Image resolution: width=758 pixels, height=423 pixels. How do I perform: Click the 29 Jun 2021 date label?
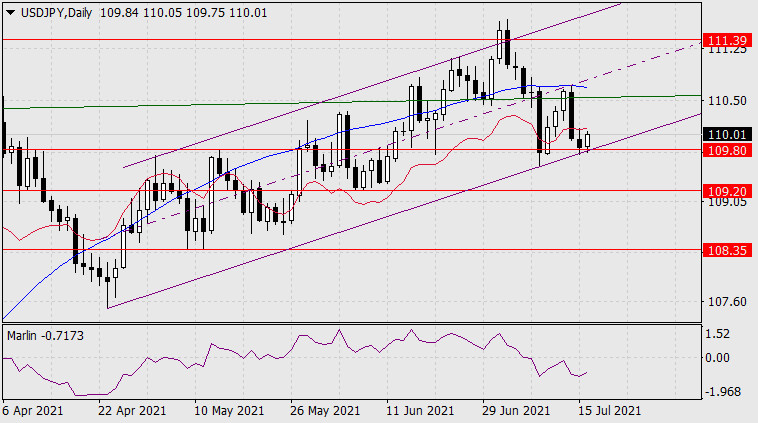tap(516, 411)
